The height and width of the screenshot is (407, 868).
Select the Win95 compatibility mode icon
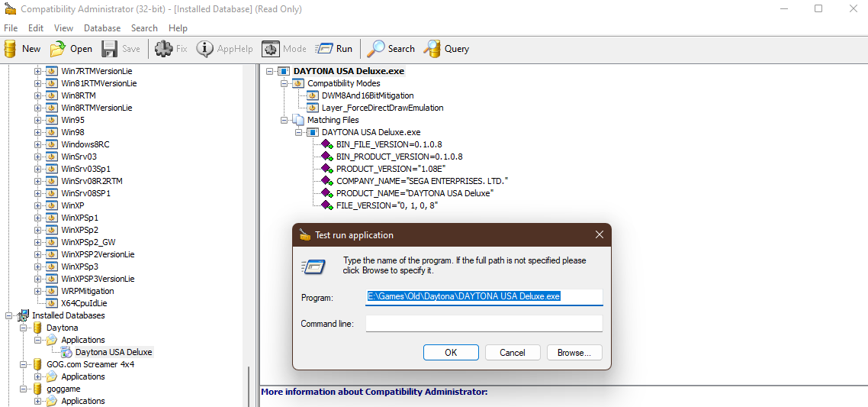[51, 120]
